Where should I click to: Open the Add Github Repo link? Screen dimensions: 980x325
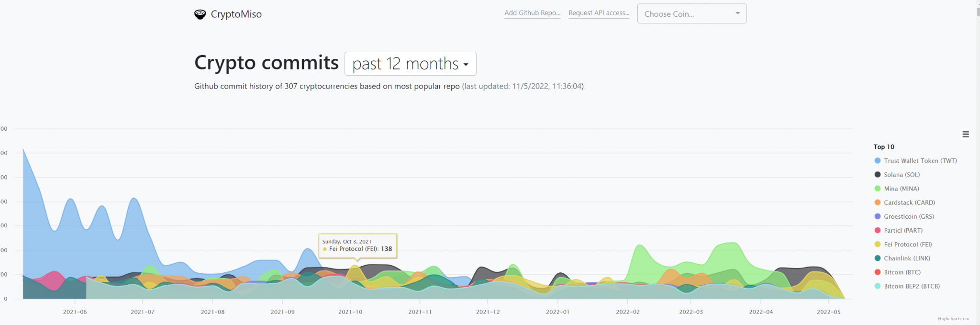(x=532, y=13)
